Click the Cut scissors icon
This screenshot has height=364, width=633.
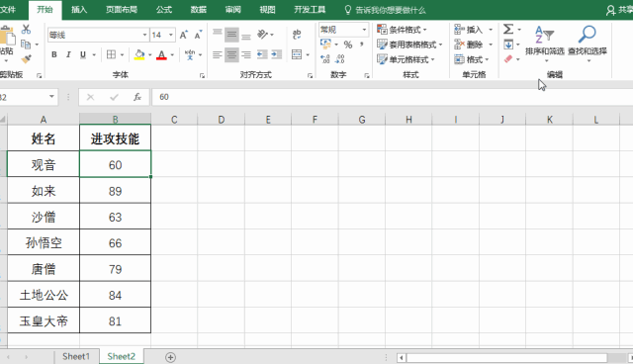(x=27, y=29)
